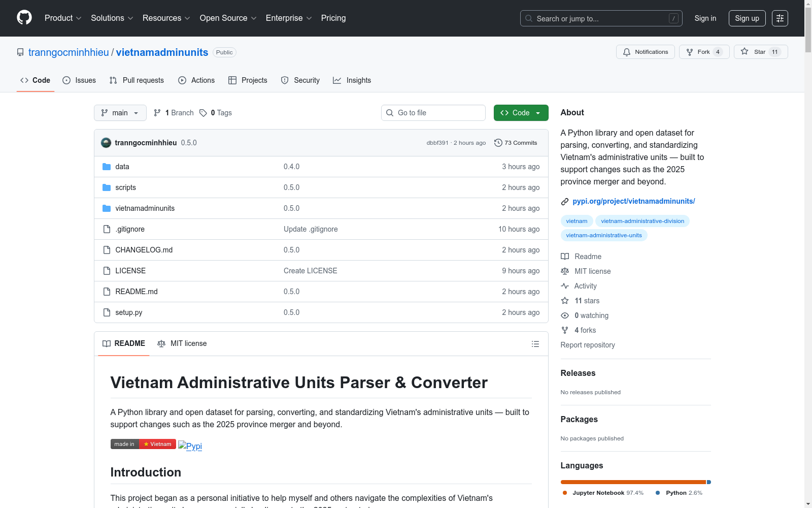Open Notifications sign-in button

(x=646, y=52)
